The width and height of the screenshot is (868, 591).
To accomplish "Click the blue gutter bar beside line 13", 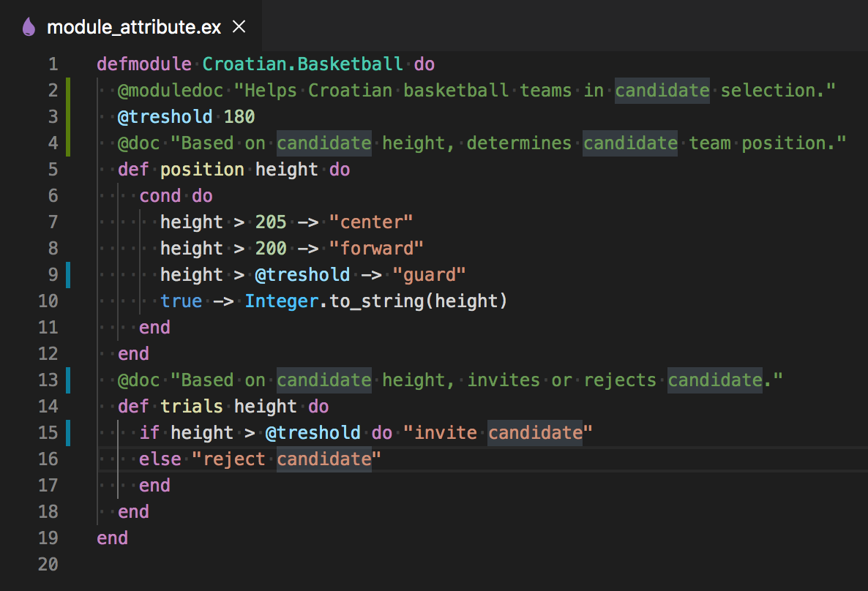I will 70,380.
